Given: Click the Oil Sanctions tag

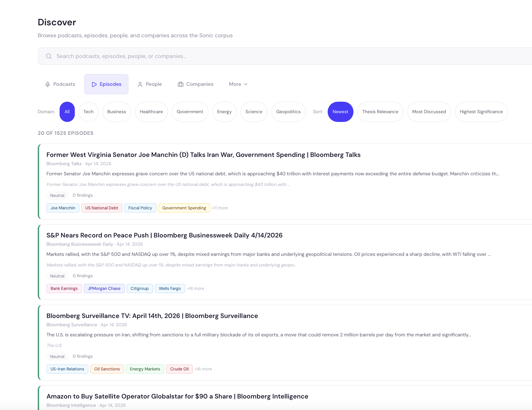Looking at the screenshot, I should (x=107, y=369).
